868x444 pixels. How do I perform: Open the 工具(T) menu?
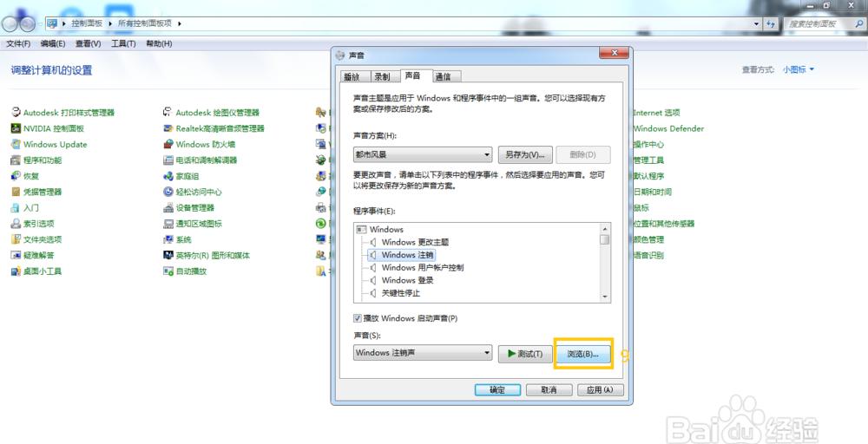tap(123, 43)
